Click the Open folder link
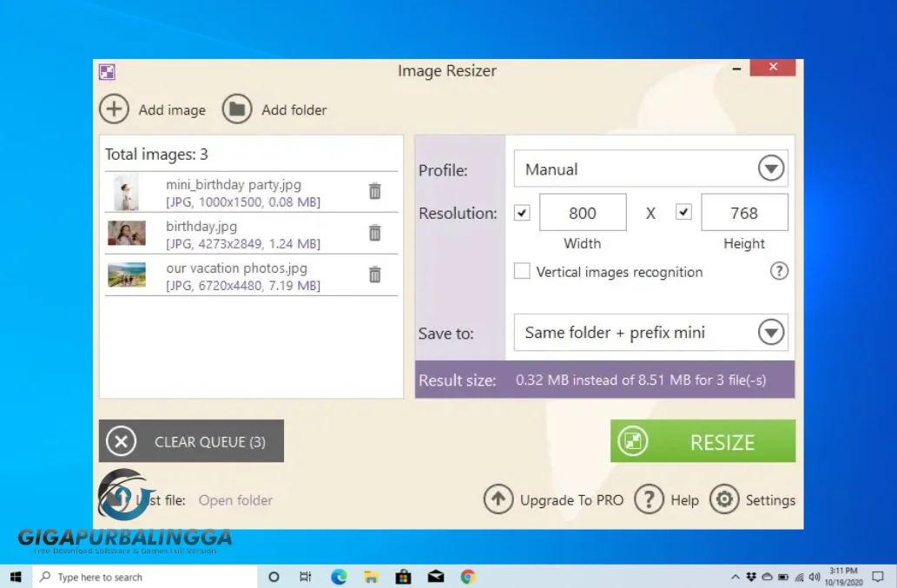Viewport: 897px width, 588px height. click(235, 499)
